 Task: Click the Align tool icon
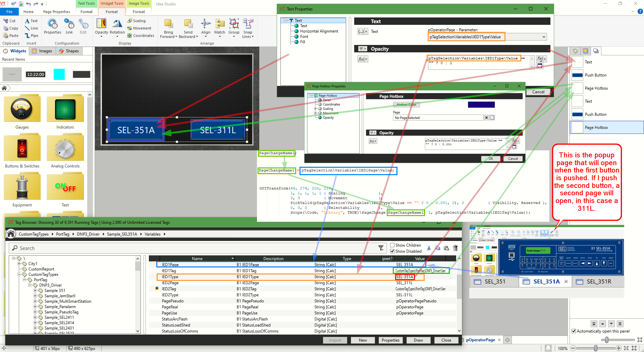(x=206, y=24)
